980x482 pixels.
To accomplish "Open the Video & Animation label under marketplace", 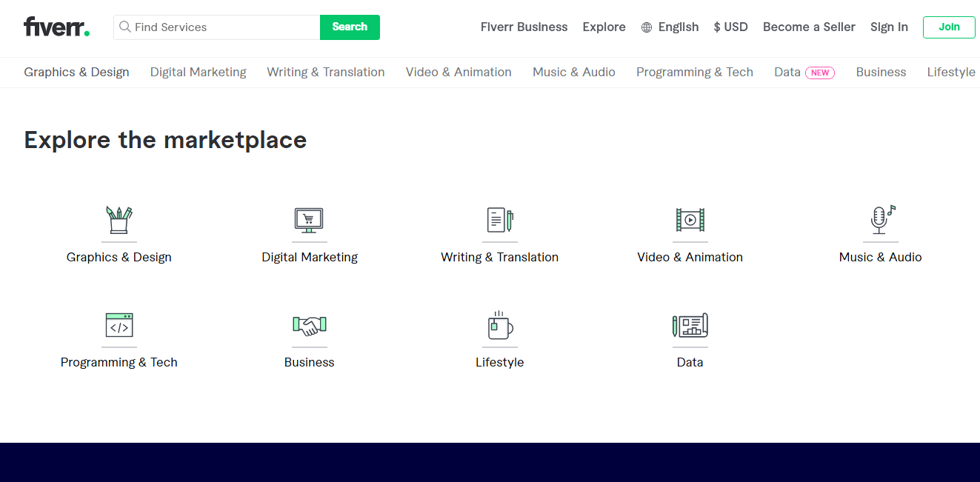I will coord(690,258).
